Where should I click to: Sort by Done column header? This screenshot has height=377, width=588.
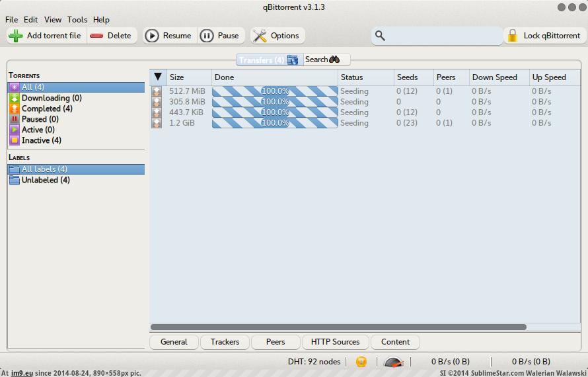coord(274,77)
